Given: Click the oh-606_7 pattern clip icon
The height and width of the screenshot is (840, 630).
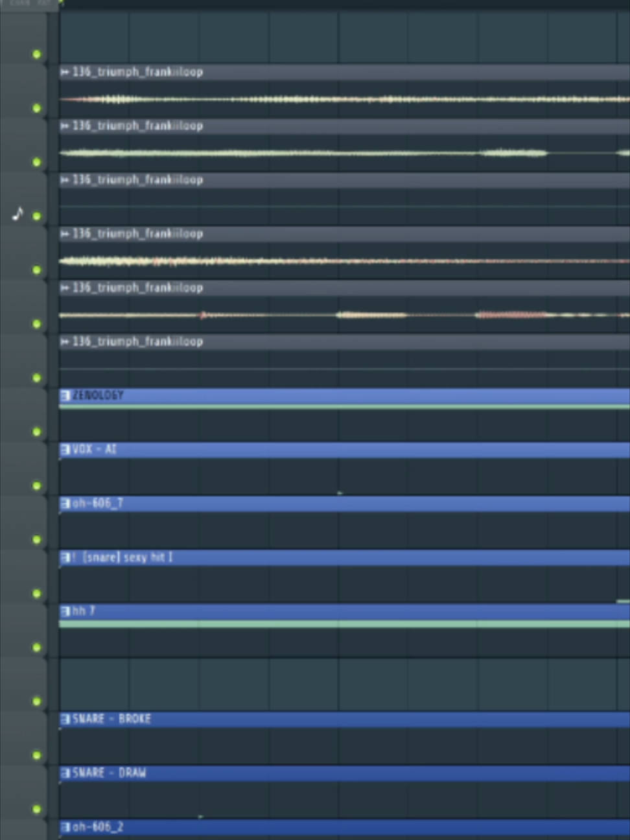Looking at the screenshot, I should 65,503.
